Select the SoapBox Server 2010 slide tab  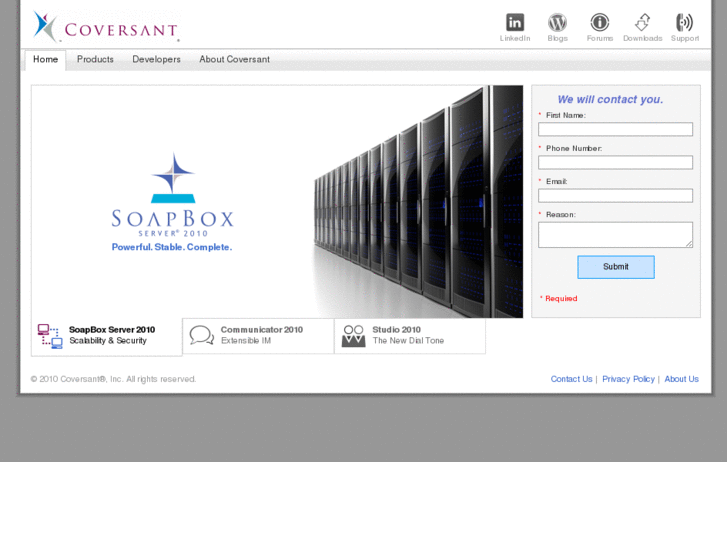pos(107,337)
